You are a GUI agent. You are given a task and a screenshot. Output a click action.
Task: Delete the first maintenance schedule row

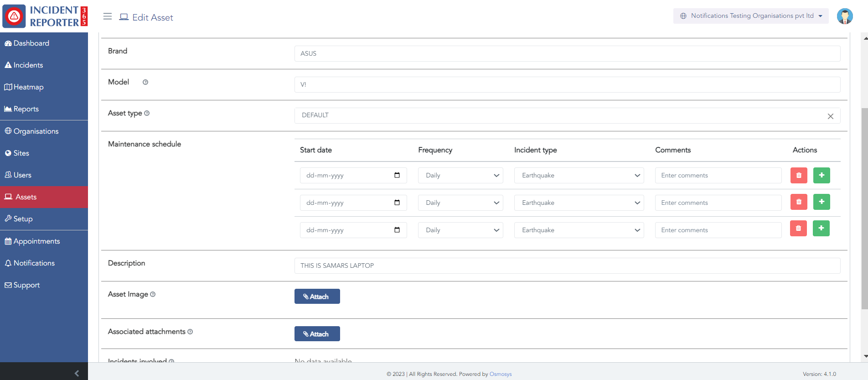click(x=798, y=175)
